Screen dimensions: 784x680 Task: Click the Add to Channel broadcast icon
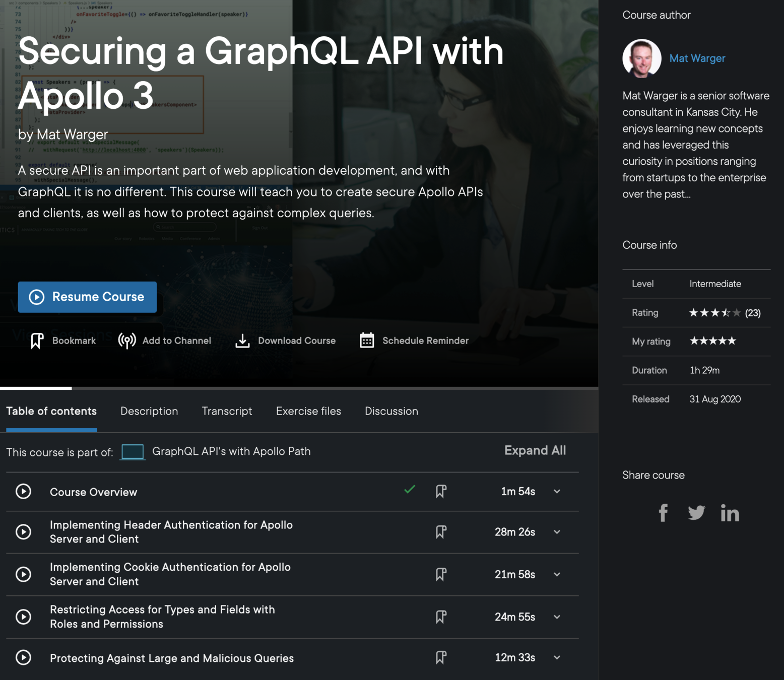(127, 341)
